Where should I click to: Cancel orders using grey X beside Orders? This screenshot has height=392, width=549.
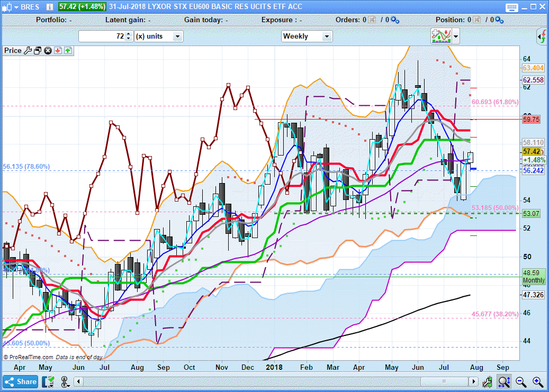coord(372,20)
